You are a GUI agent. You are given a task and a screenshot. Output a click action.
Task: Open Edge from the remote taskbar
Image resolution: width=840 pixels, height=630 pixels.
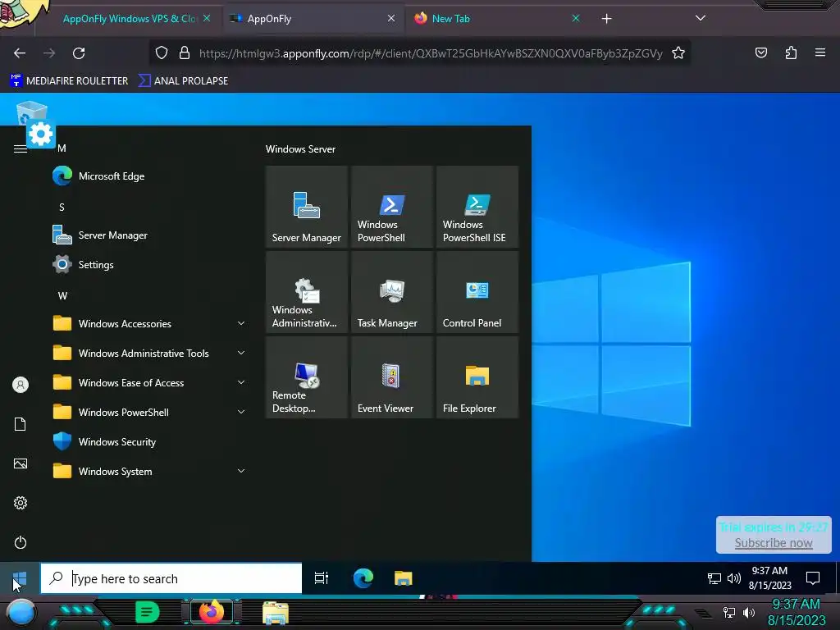[x=363, y=578]
